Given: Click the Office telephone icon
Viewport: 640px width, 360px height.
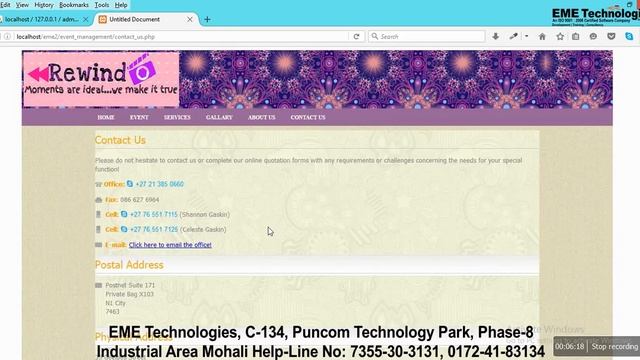Looking at the screenshot, I should point(98,184).
